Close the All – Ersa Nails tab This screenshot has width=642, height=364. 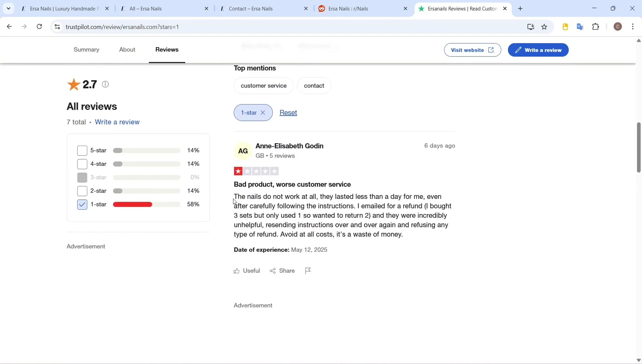click(207, 9)
